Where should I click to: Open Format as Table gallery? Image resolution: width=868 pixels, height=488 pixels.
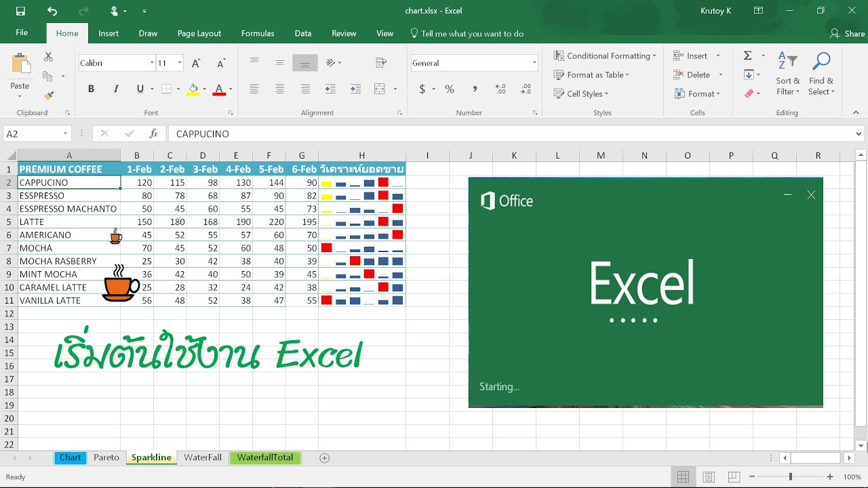click(x=591, y=75)
